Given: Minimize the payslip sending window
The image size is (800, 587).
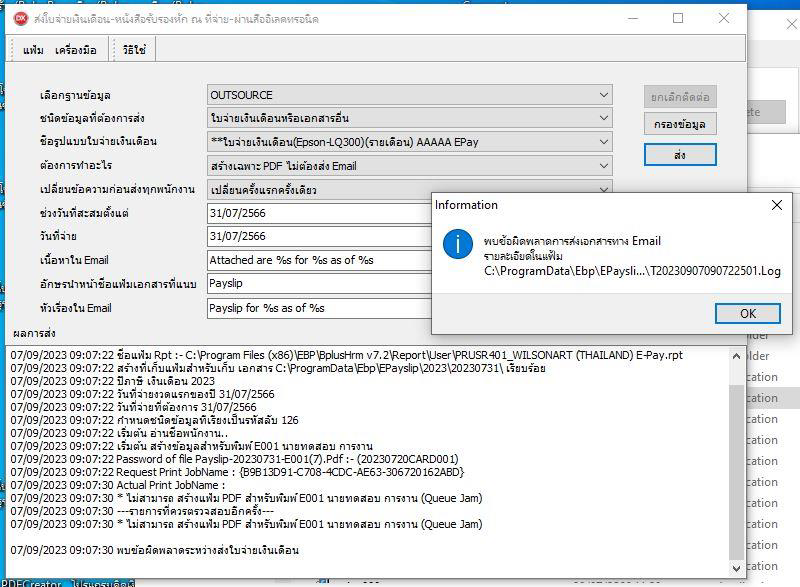Looking at the screenshot, I should (x=631, y=18).
